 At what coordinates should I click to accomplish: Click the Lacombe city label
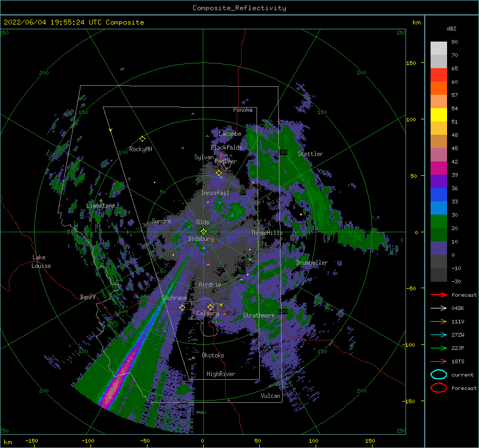click(230, 134)
